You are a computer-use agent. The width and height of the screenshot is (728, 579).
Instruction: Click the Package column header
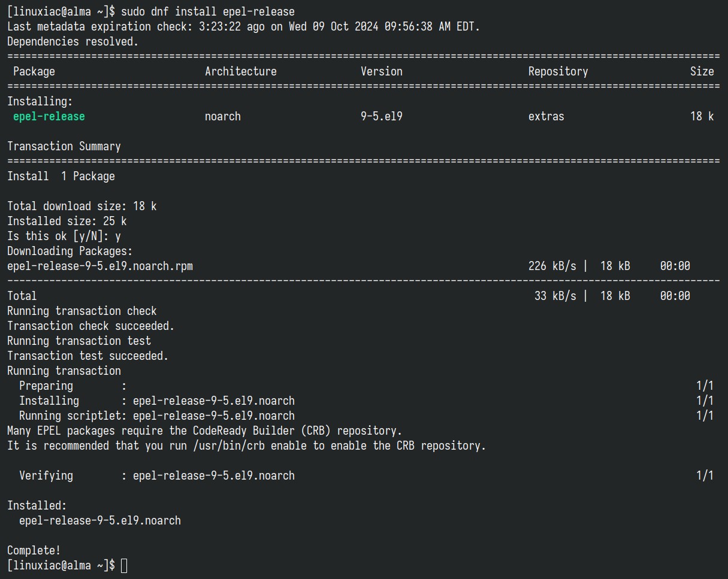(34, 71)
